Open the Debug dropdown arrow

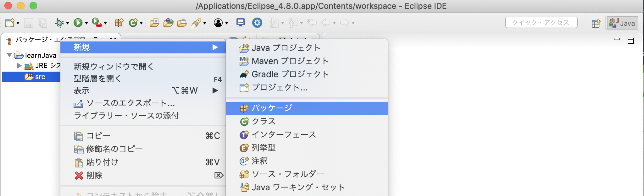(67, 23)
